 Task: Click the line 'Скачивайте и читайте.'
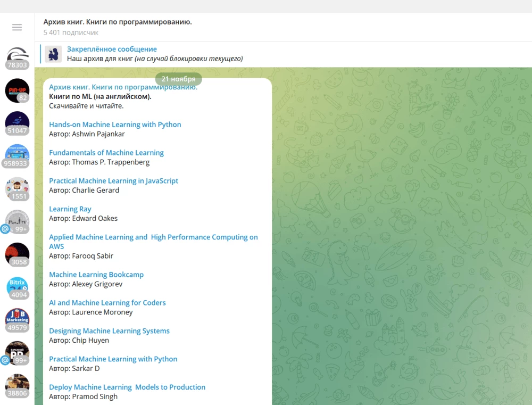(86, 106)
